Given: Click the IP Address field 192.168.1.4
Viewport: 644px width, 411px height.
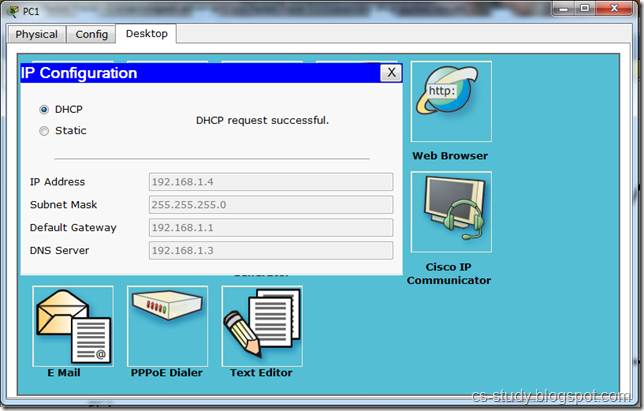Looking at the screenshot, I should [x=271, y=182].
